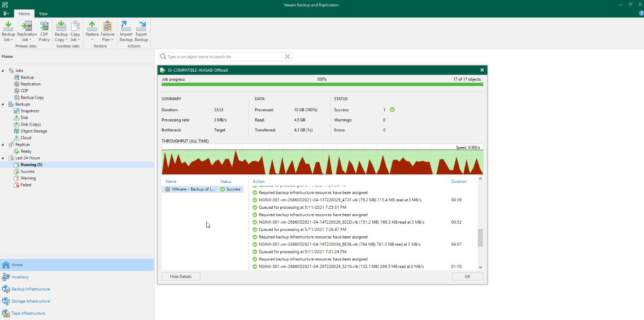Select Ready under Replicas
This screenshot has height=320, width=644.
point(26,151)
